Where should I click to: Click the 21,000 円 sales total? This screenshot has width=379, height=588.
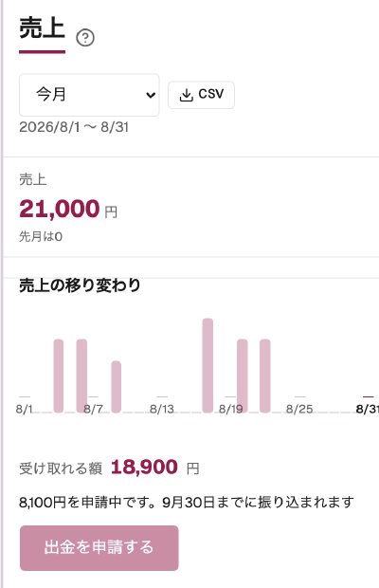pyautogui.click(x=68, y=209)
